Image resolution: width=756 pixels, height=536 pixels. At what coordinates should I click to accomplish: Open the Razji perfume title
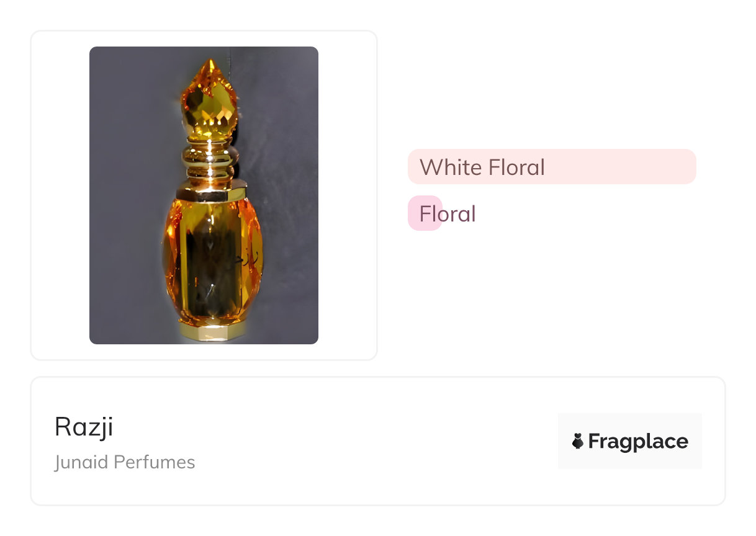pos(84,426)
